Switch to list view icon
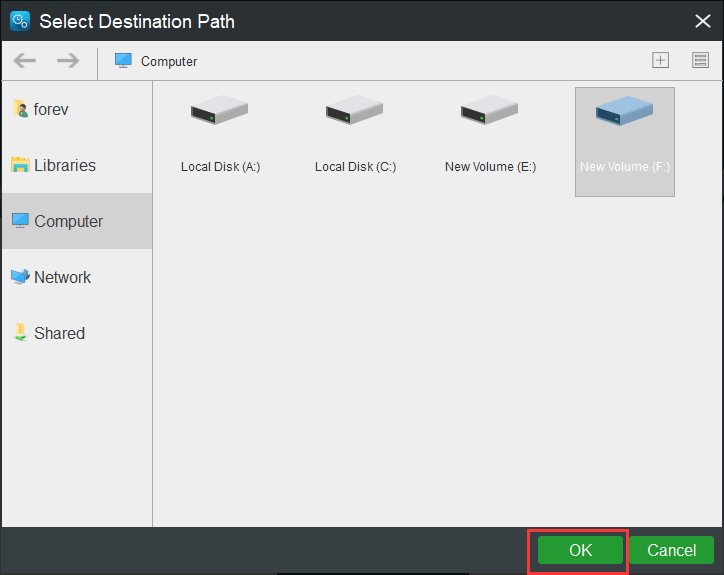 tap(700, 60)
